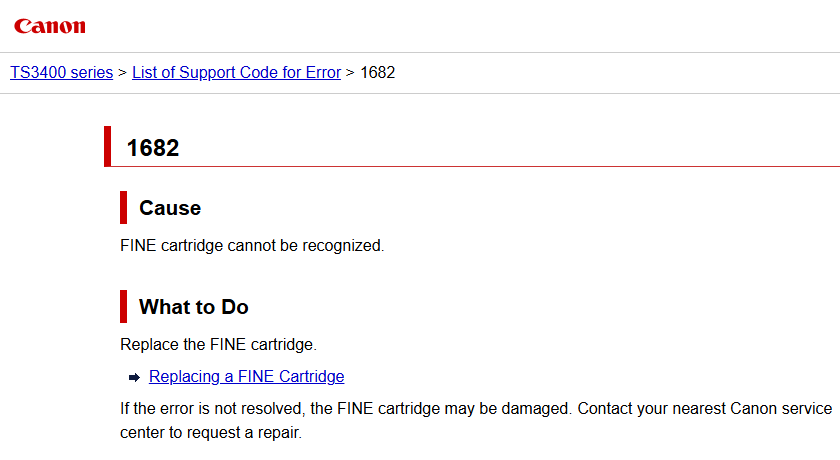Click the arrow icon beside Replacing a FINE Cartridge
840x460 pixels.
click(x=134, y=378)
